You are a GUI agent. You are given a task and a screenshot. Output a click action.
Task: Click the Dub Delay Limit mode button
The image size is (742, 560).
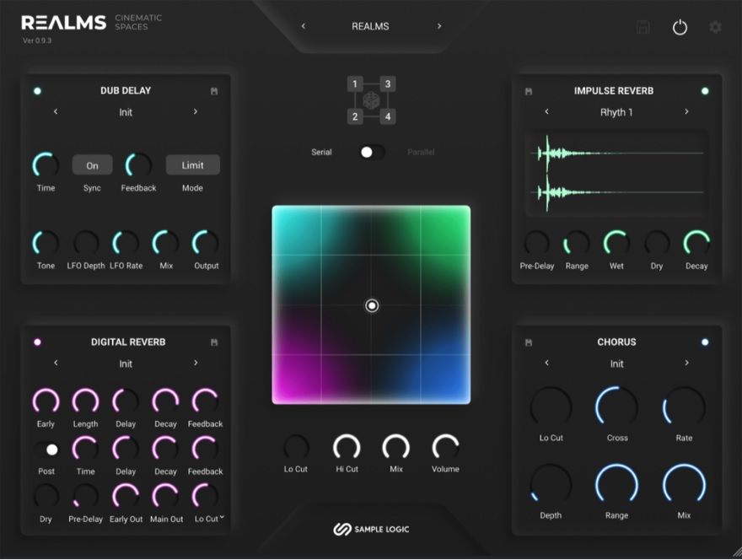(x=192, y=165)
